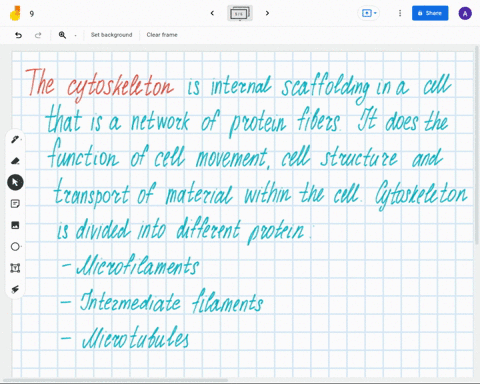Select the Pen tool
This screenshot has width=480, height=384.
click(15, 139)
